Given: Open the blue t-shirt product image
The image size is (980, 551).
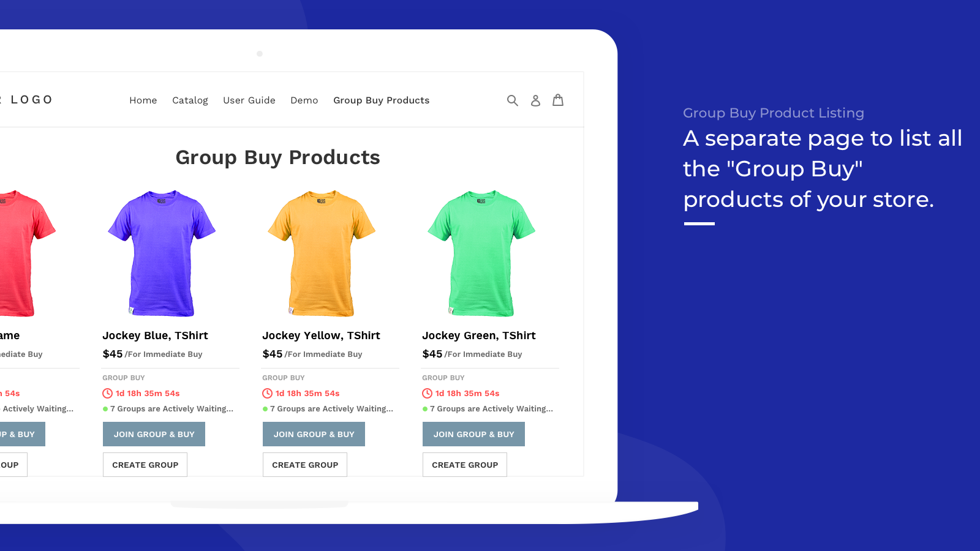Looking at the screenshot, I should (162, 253).
